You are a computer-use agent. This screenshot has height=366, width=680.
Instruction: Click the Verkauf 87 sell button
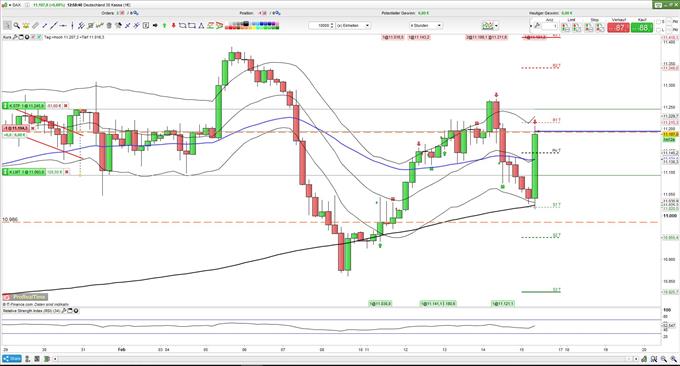(618, 28)
